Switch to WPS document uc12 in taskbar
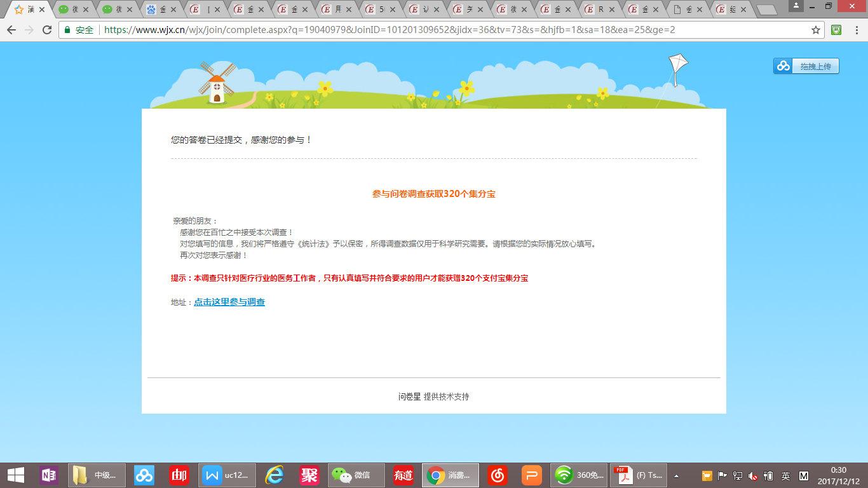This screenshot has width=868, height=488. tap(228, 475)
